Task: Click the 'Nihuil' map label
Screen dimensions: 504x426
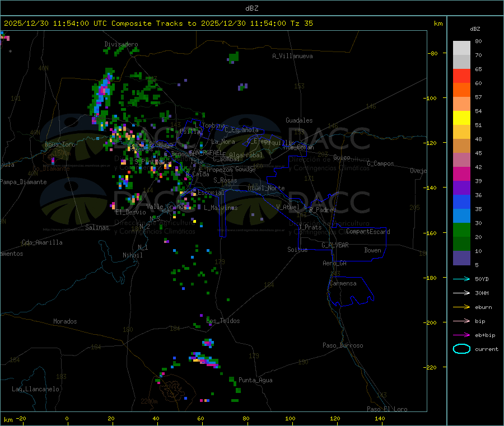Action: (132, 255)
